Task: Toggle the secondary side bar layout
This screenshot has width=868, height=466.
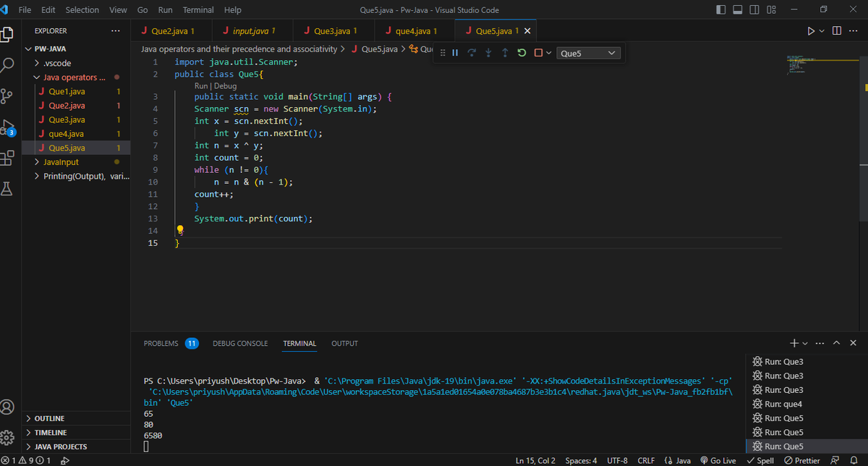Action: [x=754, y=10]
